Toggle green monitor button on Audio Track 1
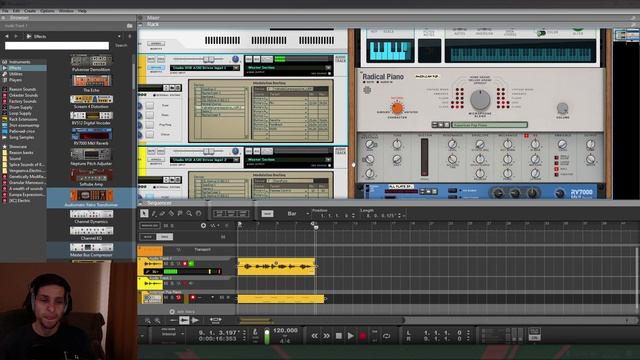Image resolution: width=640 pixels, height=360 pixels. [191, 264]
